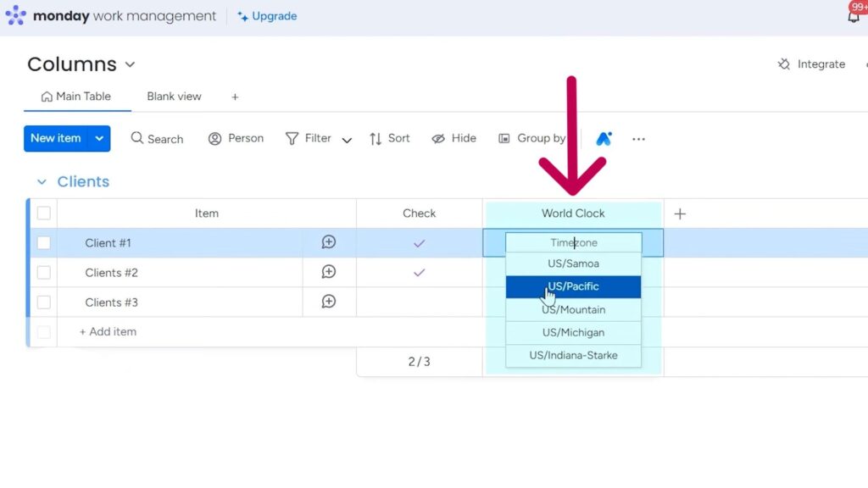Select US/Mountain from the timezone list
The width and height of the screenshot is (868, 488).
click(573, 309)
